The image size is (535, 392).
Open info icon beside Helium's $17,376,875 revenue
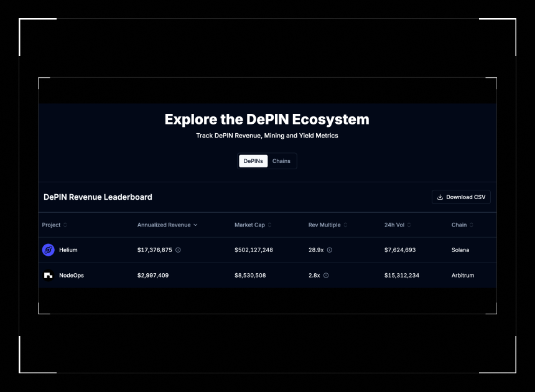pos(178,250)
